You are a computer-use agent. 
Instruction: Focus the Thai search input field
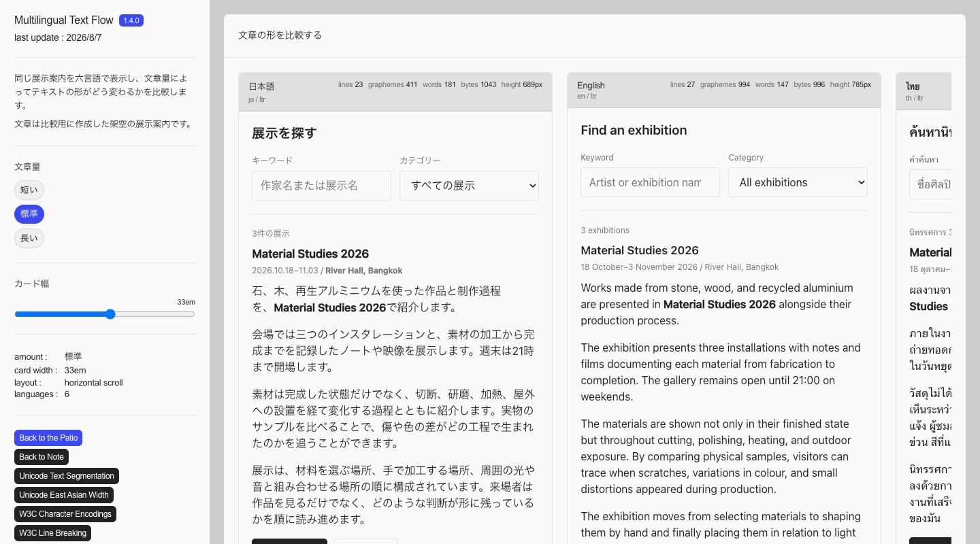(930, 184)
